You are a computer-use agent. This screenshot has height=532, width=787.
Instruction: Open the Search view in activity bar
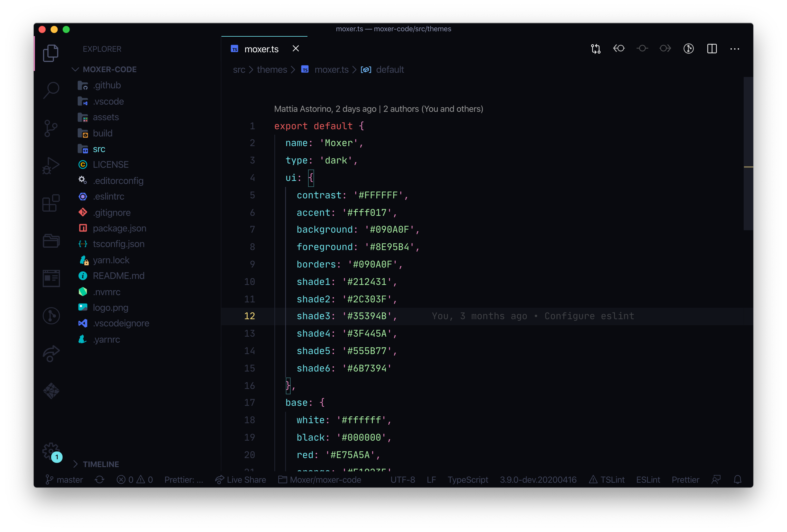click(51, 90)
